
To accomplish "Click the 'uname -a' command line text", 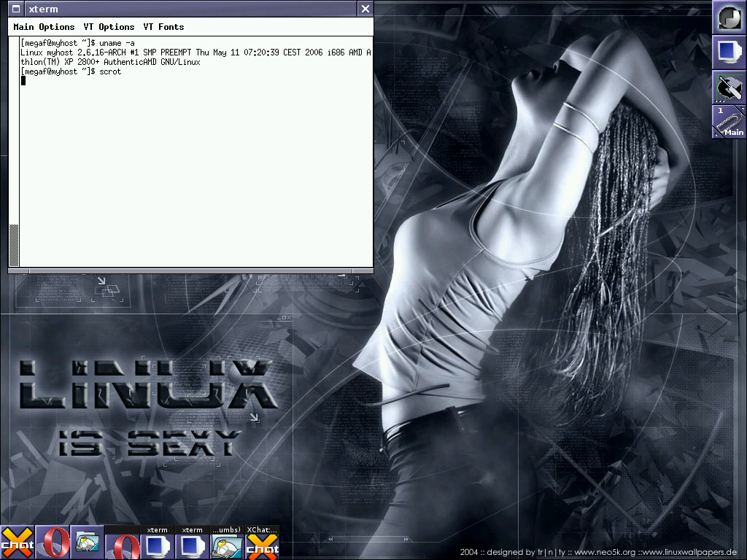I will 117,43.
